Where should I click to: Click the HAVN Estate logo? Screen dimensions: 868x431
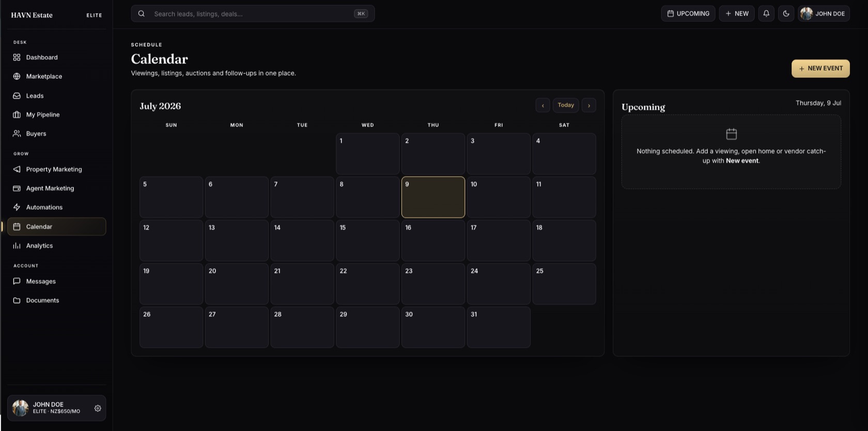pyautogui.click(x=32, y=15)
